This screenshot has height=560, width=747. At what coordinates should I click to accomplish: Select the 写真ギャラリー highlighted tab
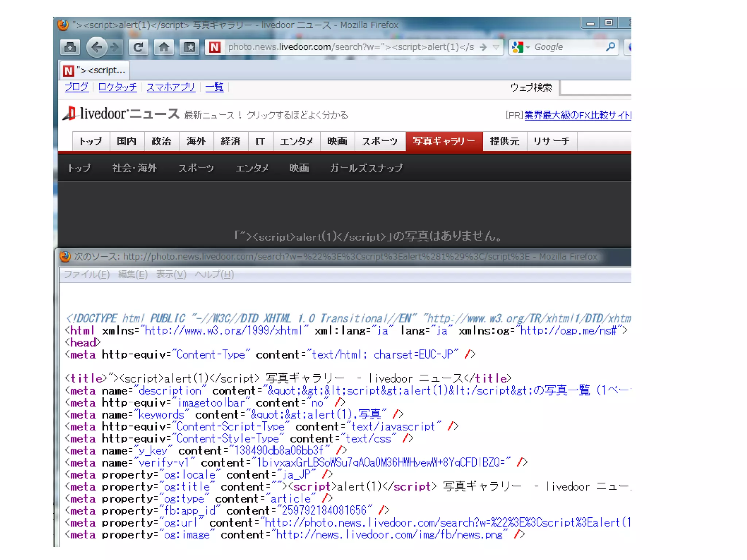pyautogui.click(x=444, y=141)
